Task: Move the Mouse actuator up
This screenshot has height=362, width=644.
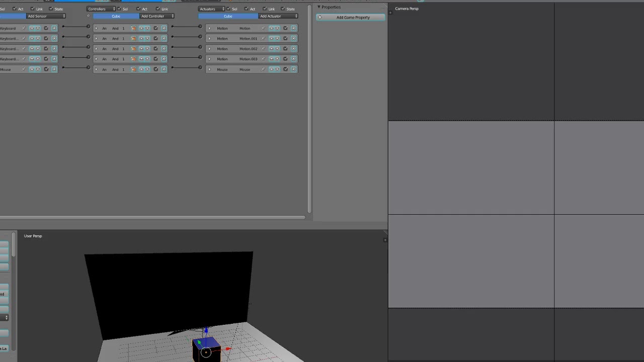Action: pos(272,69)
